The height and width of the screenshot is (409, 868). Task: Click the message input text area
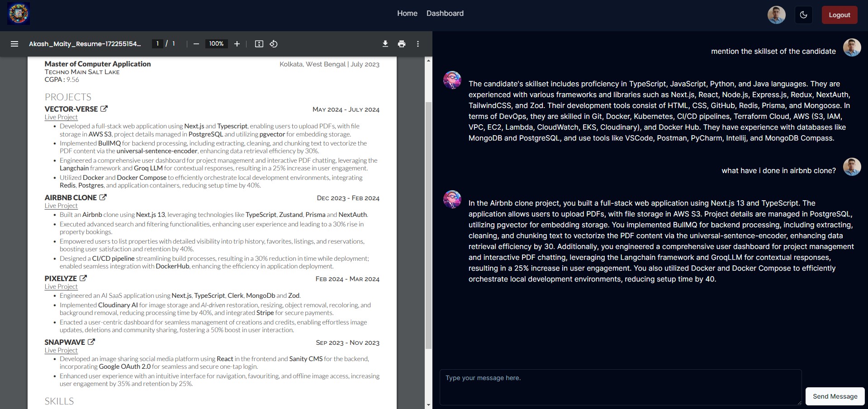coord(621,387)
